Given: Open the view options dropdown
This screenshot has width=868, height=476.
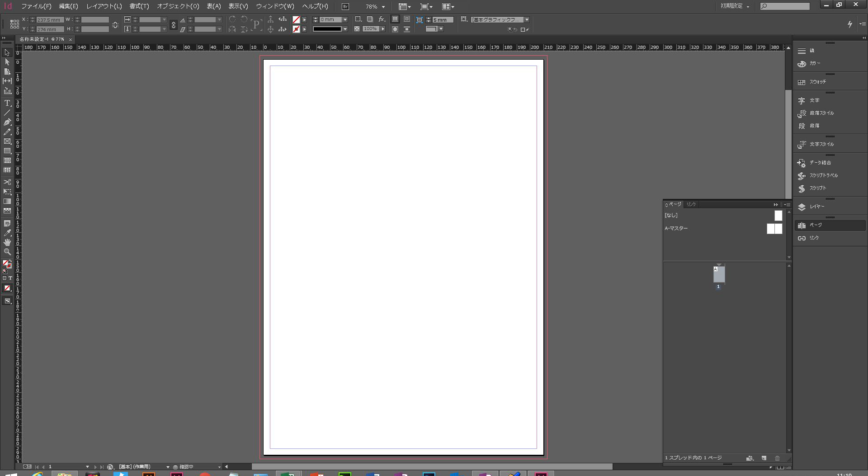Looking at the screenshot, I should [x=405, y=7].
